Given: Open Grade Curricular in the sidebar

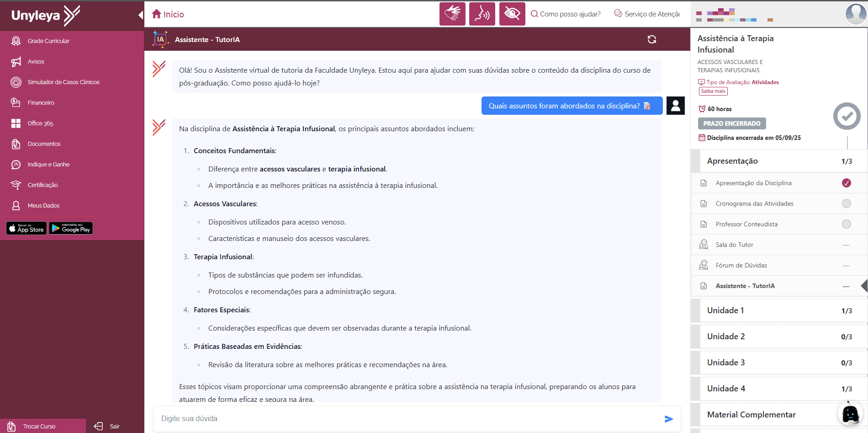Looking at the screenshot, I should tap(72, 41).
